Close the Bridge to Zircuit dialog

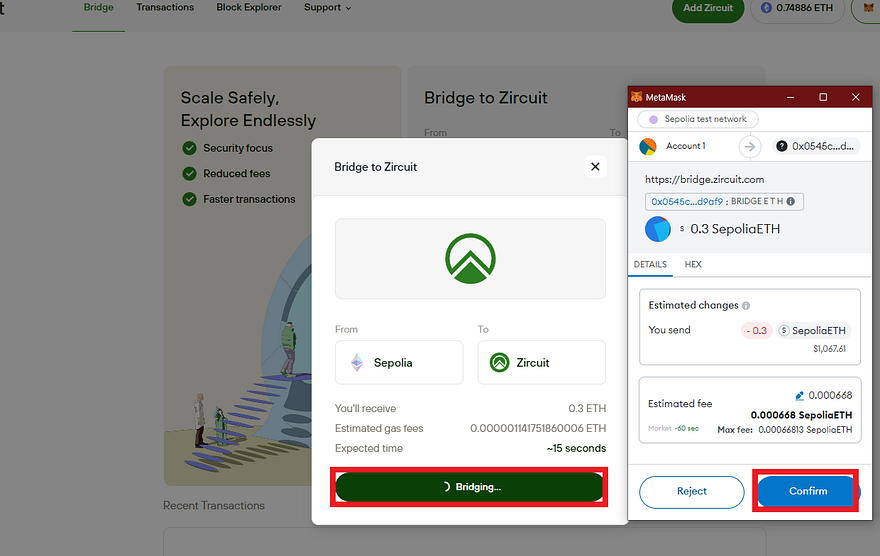pos(595,167)
